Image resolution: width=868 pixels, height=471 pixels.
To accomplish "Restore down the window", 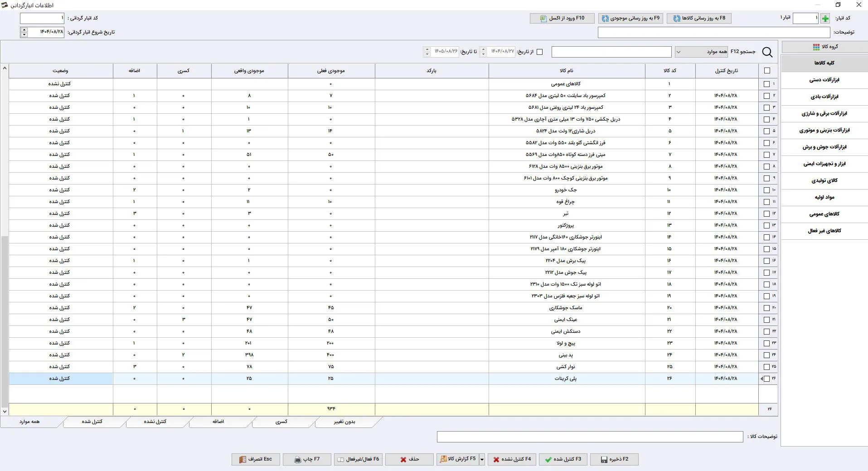I will (838, 5).
